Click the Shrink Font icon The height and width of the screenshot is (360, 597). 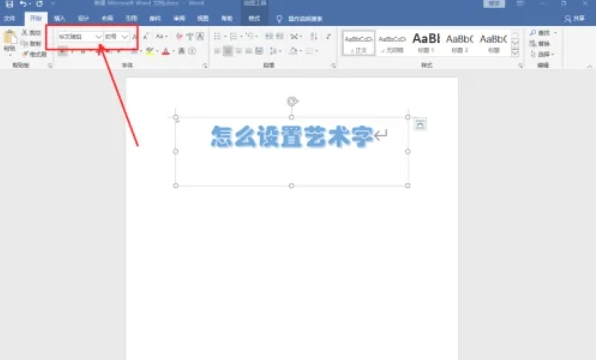pyautogui.click(x=146, y=37)
